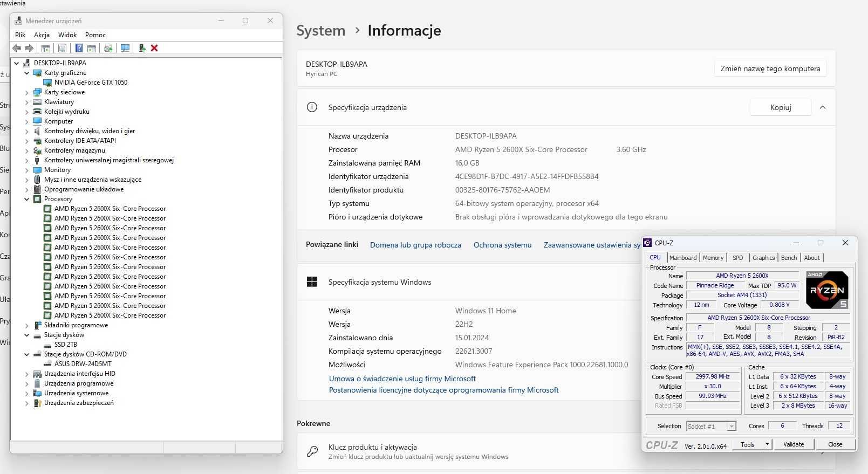Click the Back arrow in Device Manager toolbar
Screen dimensions: 868x474
coord(17,48)
